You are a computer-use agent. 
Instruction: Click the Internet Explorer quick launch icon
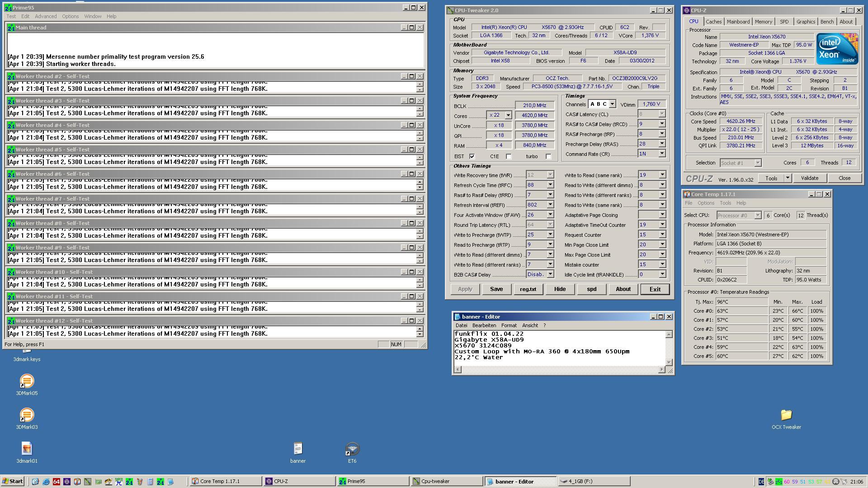coord(46,482)
